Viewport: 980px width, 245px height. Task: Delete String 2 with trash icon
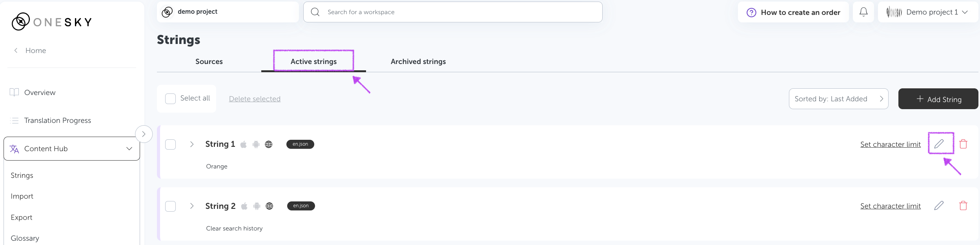pyautogui.click(x=963, y=206)
